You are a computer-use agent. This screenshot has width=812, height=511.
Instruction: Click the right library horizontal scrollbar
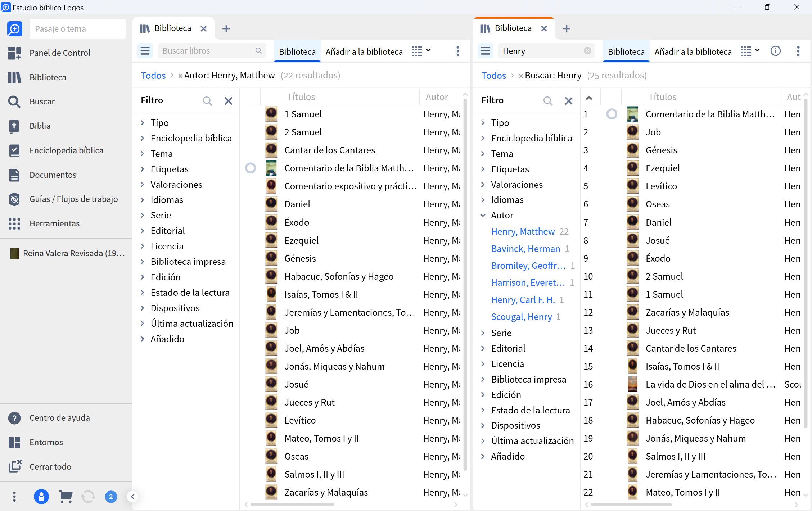[x=631, y=505]
